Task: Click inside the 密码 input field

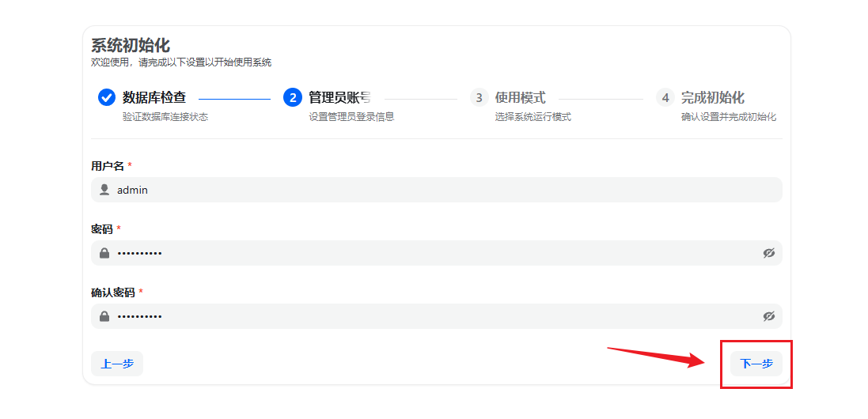Action: coord(435,253)
